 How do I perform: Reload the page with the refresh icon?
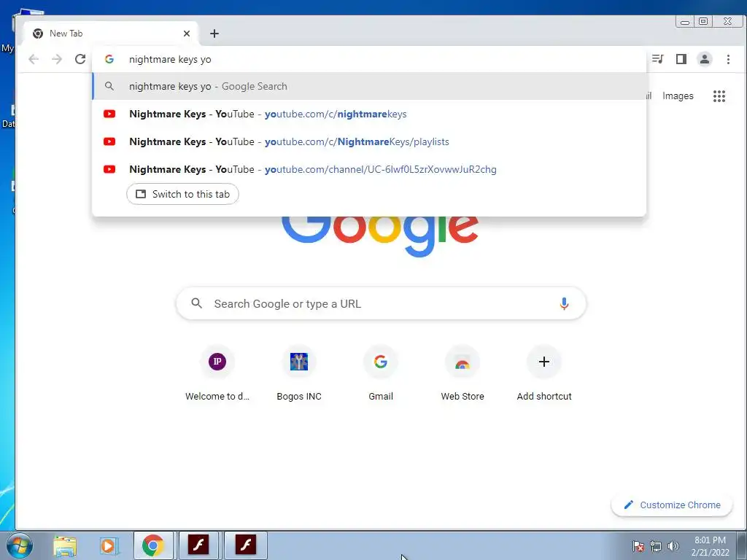pyautogui.click(x=80, y=59)
